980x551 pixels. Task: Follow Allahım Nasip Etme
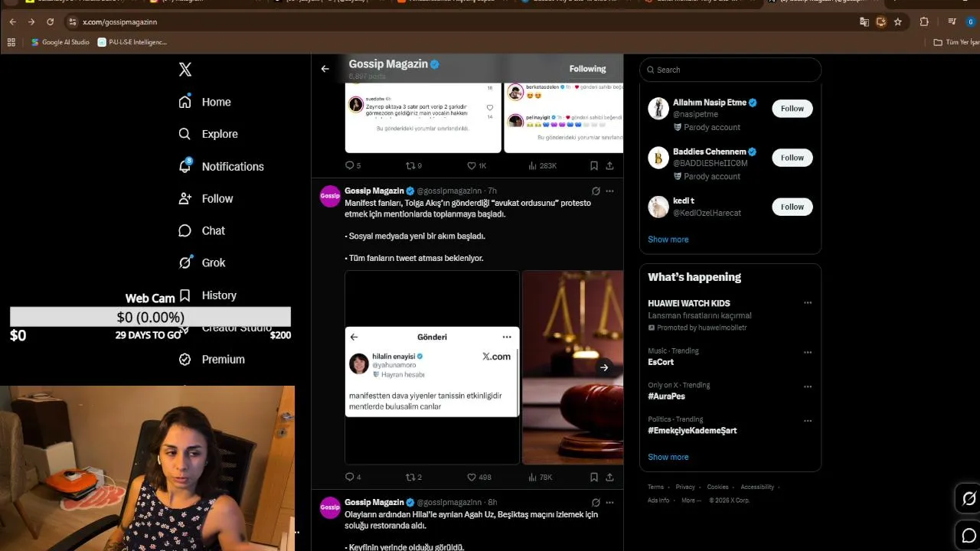tap(792, 109)
